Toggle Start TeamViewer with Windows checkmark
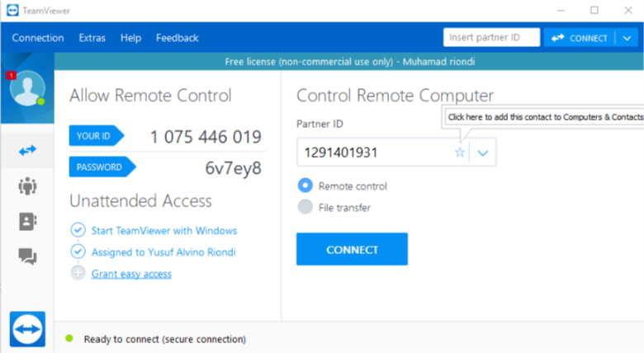 [x=78, y=230]
